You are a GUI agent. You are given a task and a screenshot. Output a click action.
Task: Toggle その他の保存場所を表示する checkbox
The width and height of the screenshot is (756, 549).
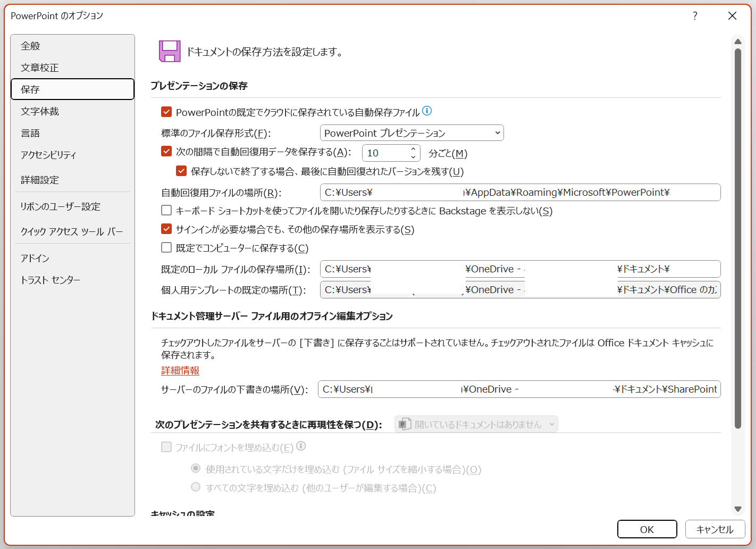(166, 229)
